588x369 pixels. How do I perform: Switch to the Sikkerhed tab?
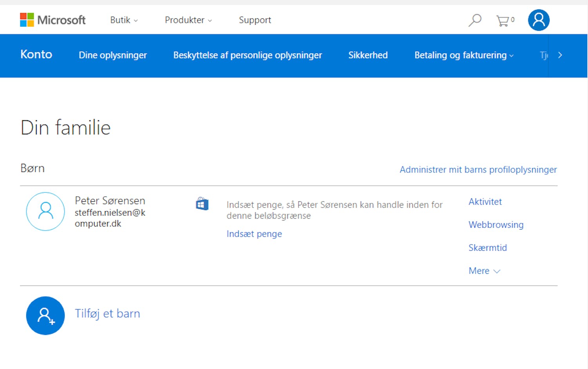pos(368,55)
